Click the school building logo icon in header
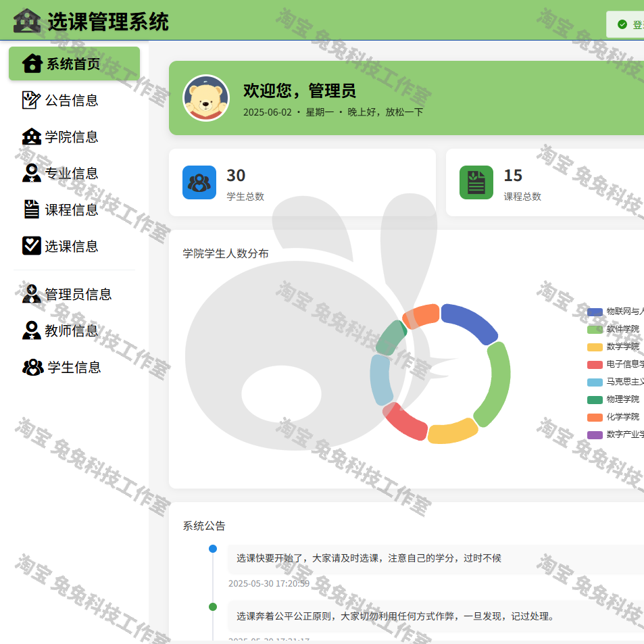The height and width of the screenshot is (644, 644). pyautogui.click(x=27, y=20)
